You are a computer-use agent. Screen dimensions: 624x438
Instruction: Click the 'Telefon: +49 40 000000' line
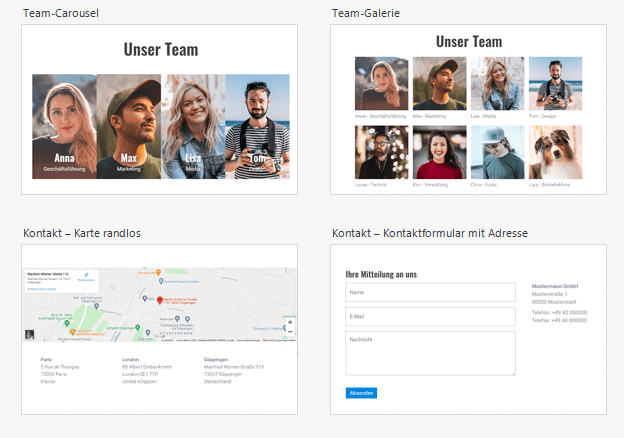(559, 313)
